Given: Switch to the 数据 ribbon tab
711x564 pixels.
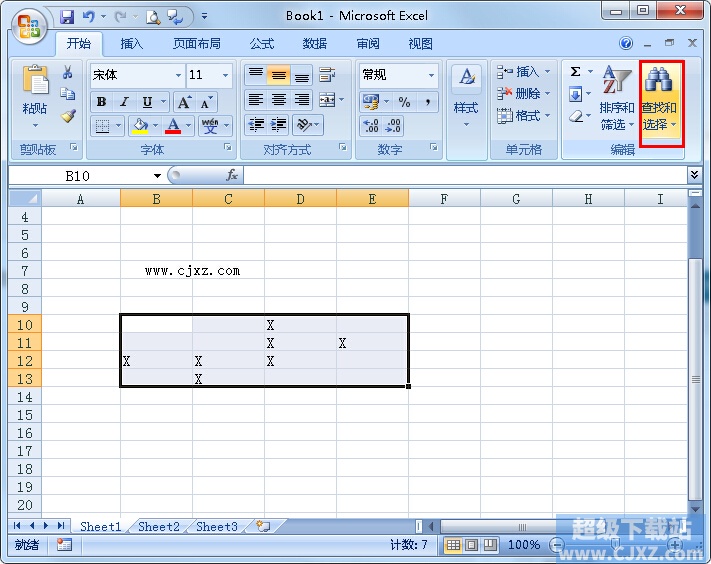Looking at the screenshot, I should 315,44.
